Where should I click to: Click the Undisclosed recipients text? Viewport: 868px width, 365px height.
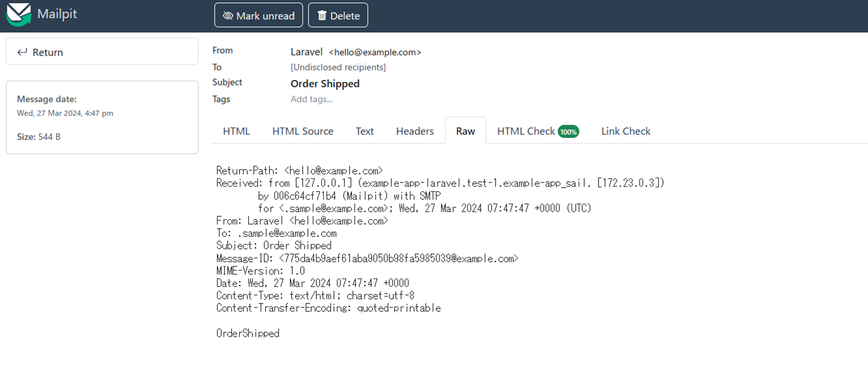pyautogui.click(x=338, y=67)
